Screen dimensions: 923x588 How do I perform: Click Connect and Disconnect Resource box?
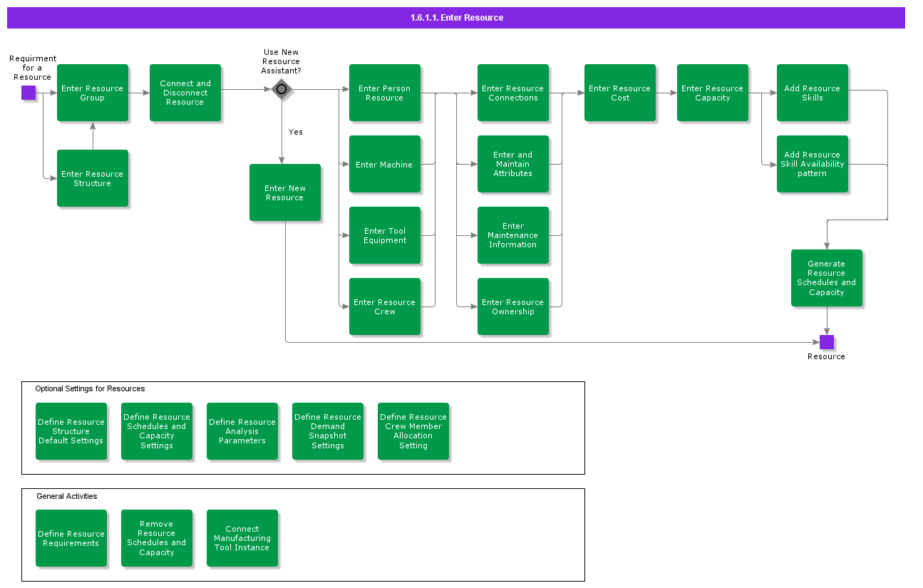(185, 93)
